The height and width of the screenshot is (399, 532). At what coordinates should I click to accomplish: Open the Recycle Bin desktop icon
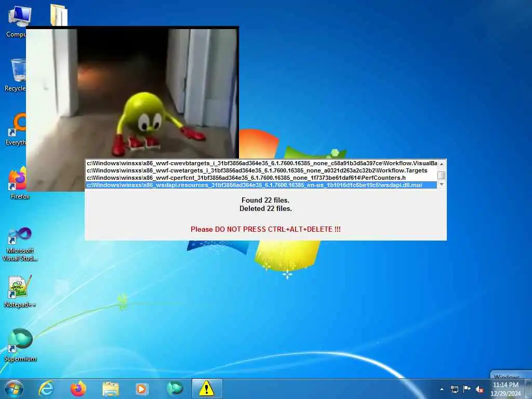tap(15, 75)
